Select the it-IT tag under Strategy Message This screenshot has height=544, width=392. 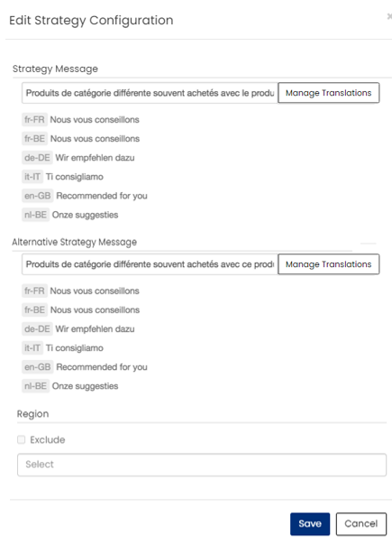click(x=32, y=177)
